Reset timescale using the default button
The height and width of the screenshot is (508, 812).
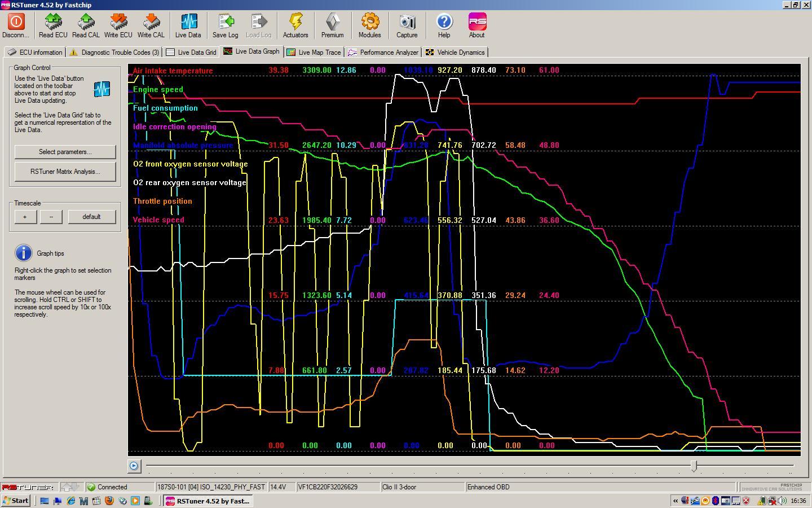pyautogui.click(x=91, y=217)
